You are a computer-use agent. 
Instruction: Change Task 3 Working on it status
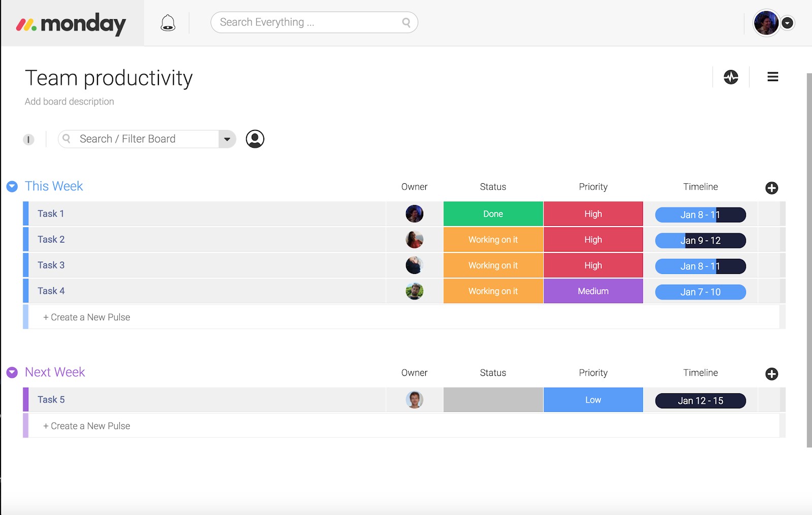pyautogui.click(x=493, y=265)
